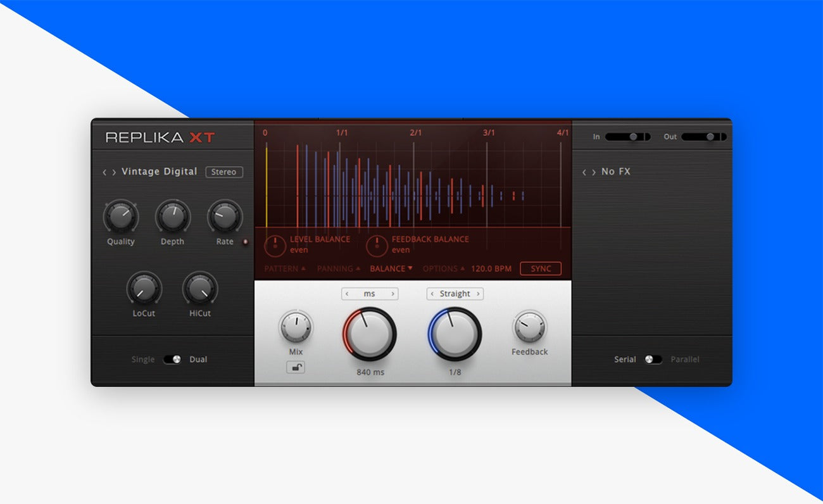The height and width of the screenshot is (504, 823).
Task: Click the Single mode label
Action: tap(143, 360)
